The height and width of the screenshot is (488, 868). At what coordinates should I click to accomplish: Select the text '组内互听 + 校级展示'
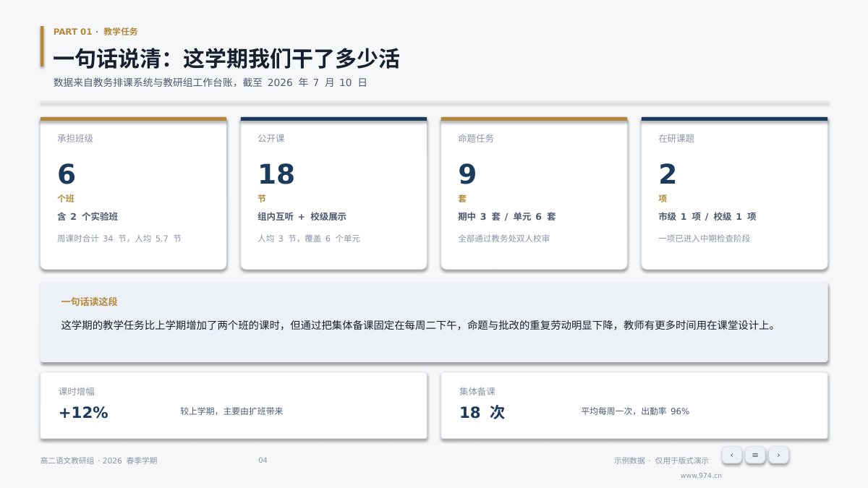click(302, 216)
